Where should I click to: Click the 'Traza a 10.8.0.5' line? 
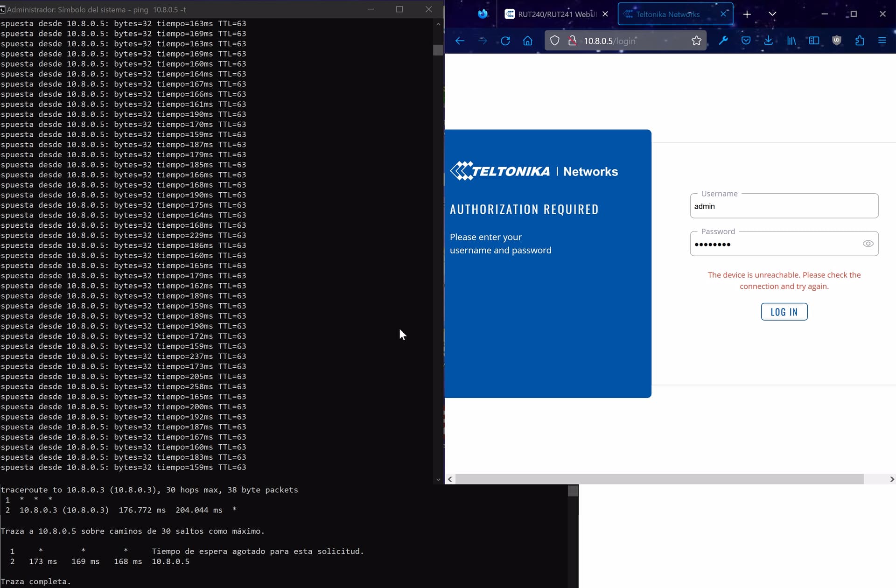(133, 531)
